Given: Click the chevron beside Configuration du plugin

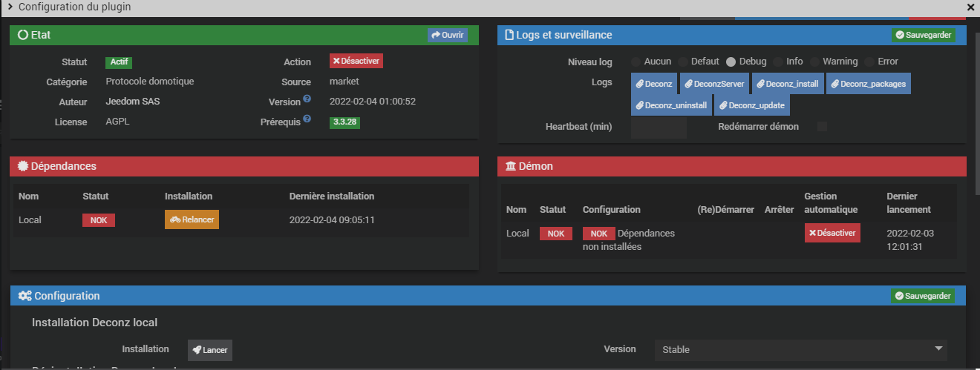Looking at the screenshot, I should [x=10, y=7].
